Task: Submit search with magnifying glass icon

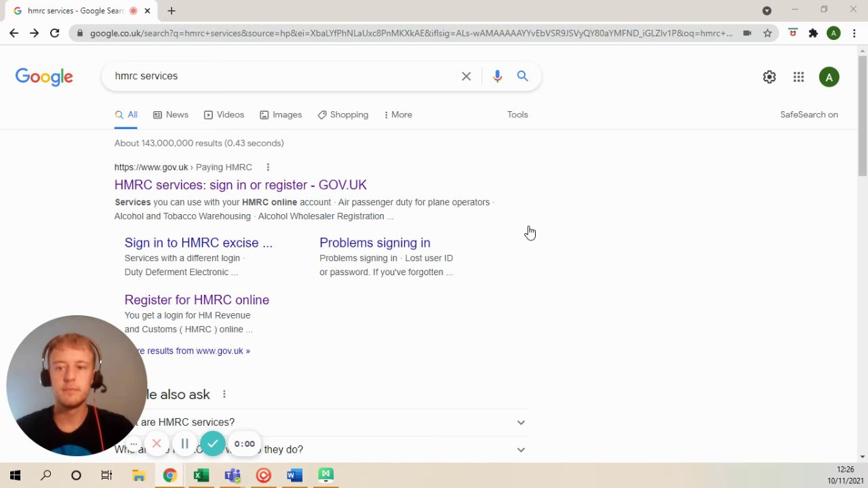Action: [x=522, y=77]
